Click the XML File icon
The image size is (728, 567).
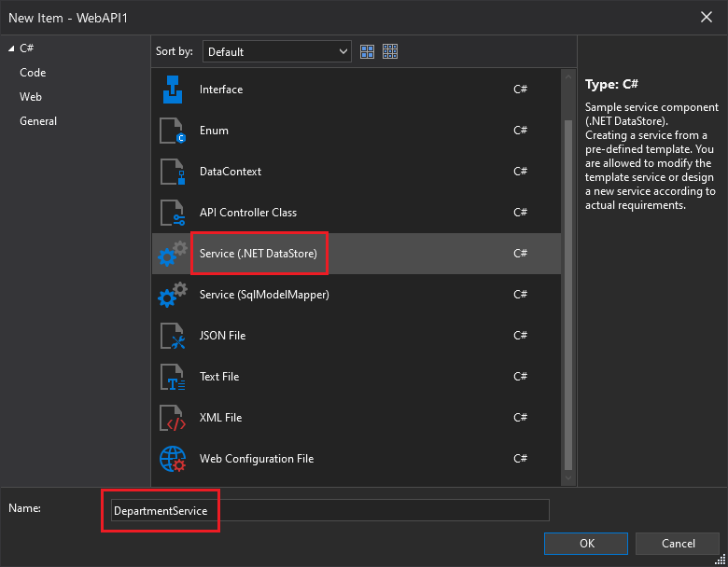[173, 418]
